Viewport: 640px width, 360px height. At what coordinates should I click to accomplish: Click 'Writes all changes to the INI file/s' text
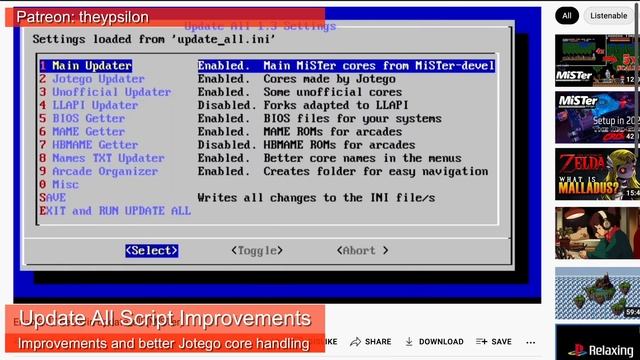[316, 198]
